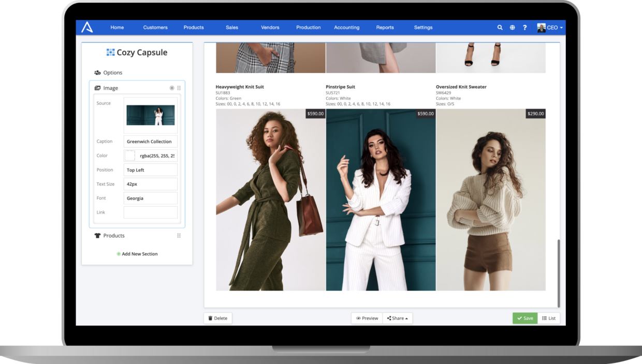
Task: Open the Accounting menu item
Action: [346, 27]
